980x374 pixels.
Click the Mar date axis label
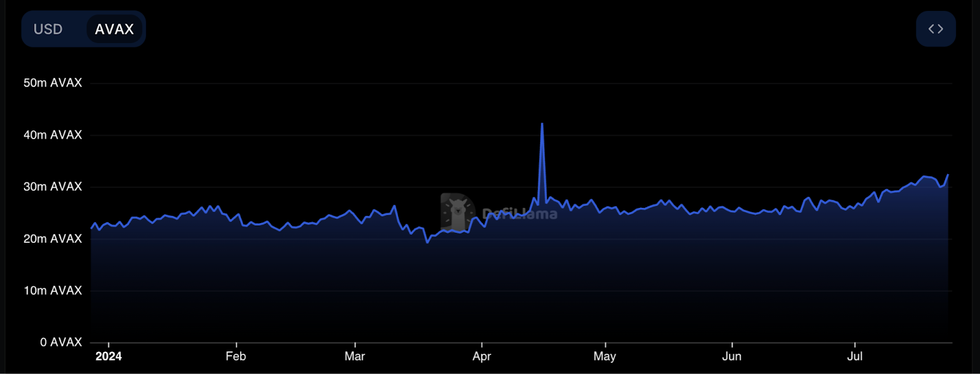coord(355,356)
